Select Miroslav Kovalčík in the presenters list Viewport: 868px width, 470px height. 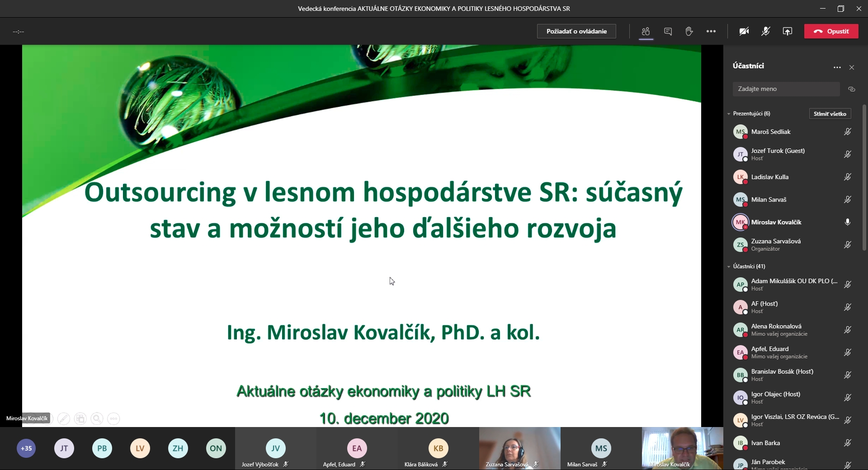[776, 222]
